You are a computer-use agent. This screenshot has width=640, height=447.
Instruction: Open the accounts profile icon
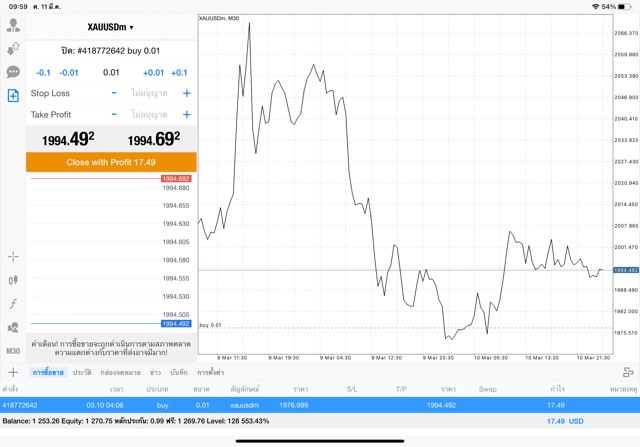click(x=13, y=26)
